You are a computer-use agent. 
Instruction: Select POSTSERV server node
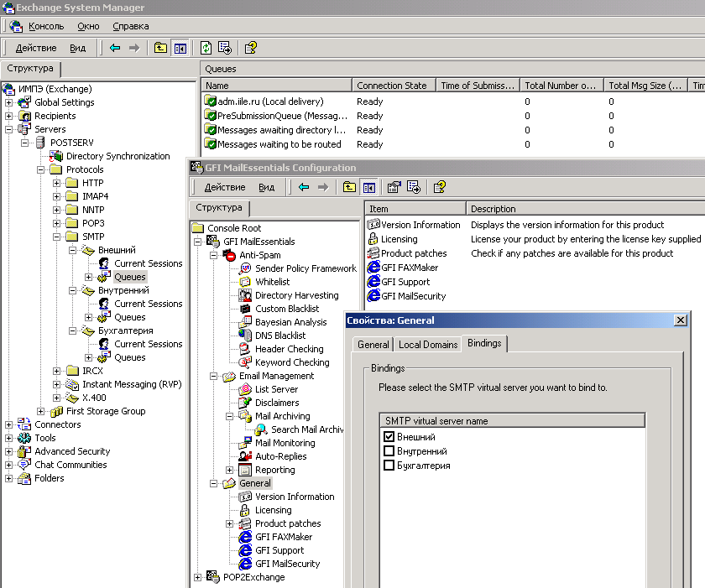pyautogui.click(x=72, y=143)
